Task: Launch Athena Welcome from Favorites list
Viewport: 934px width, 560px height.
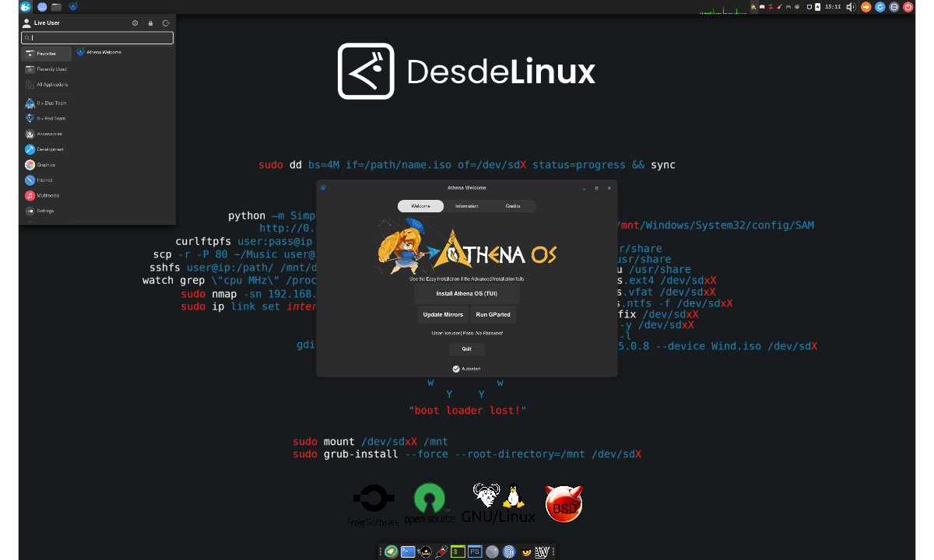Action: pos(99,53)
